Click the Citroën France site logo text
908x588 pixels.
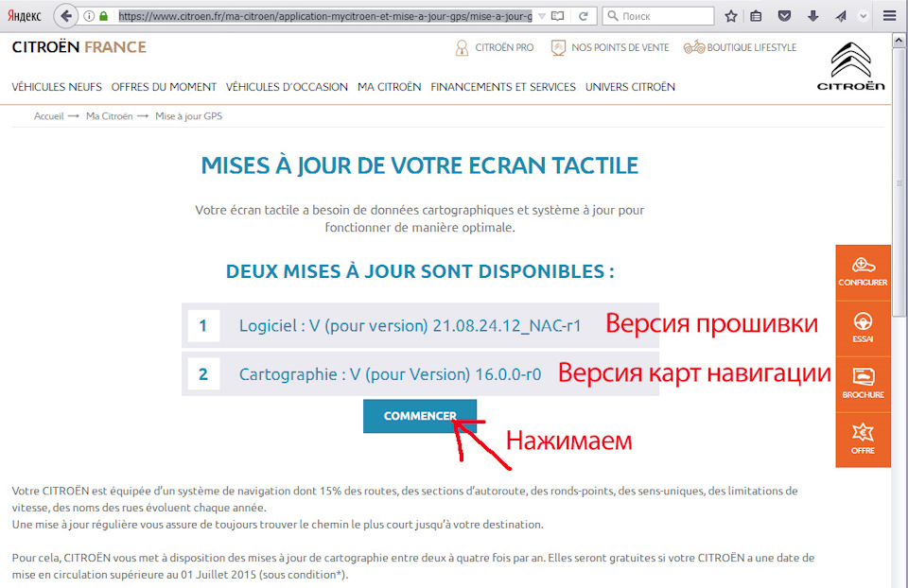click(x=79, y=47)
